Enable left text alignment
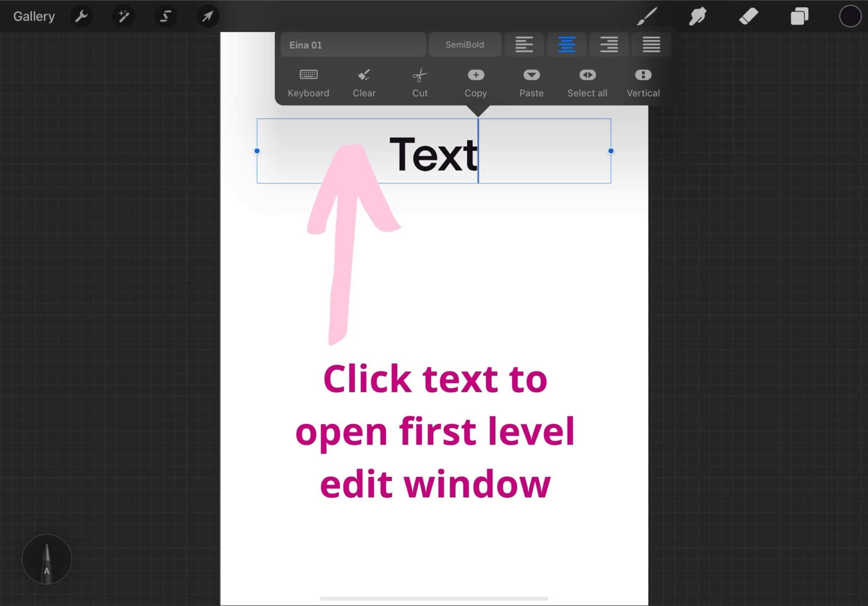Image resolution: width=868 pixels, height=606 pixels. (524, 44)
